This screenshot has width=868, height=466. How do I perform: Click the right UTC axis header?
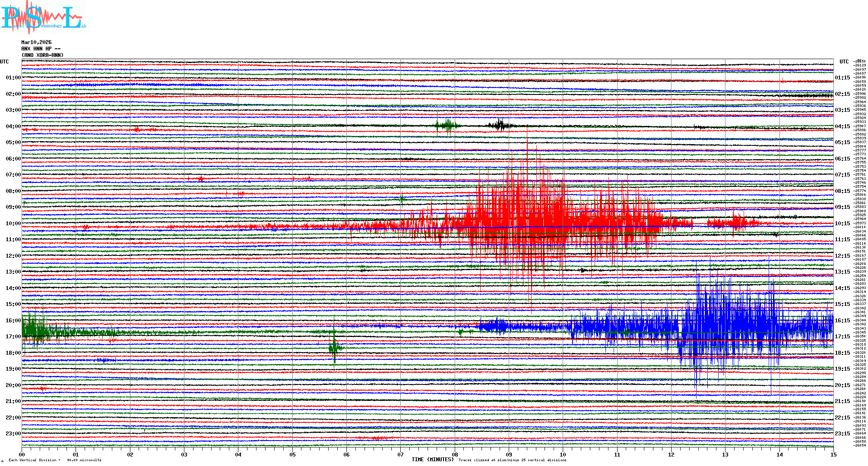pos(844,62)
